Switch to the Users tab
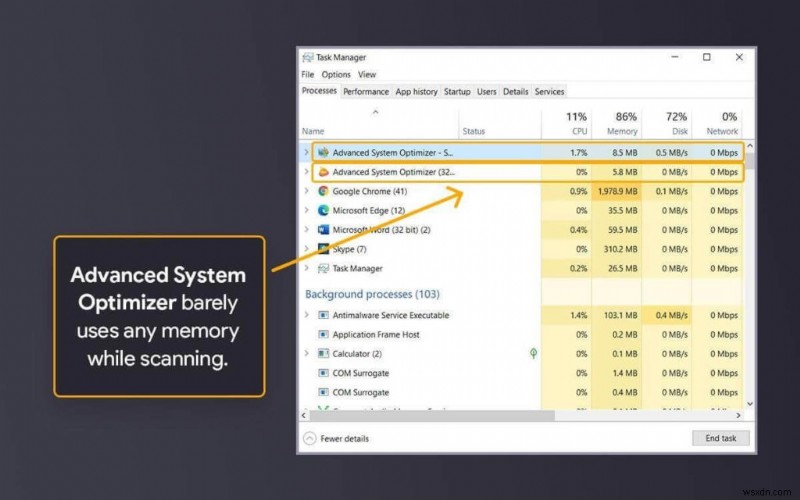Viewport: 800px width, 500px height. [486, 92]
